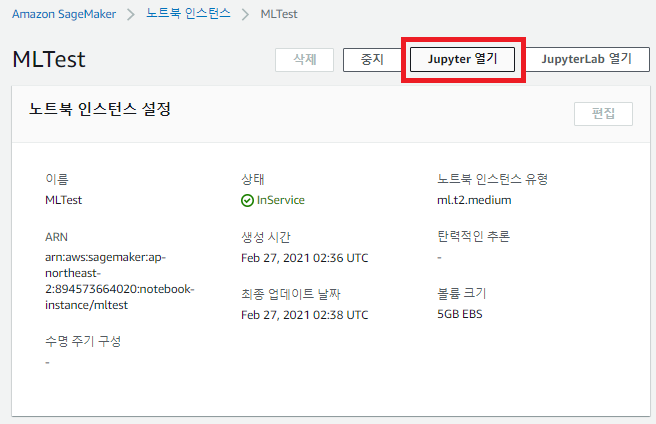Click the MLTest breadcrumb text
656x424 pixels.
tap(279, 14)
